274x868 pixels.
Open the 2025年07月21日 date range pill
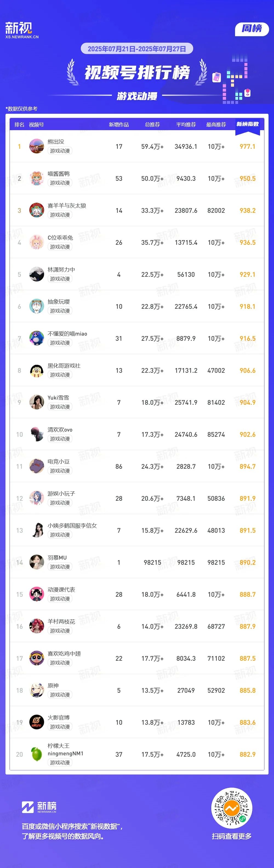coord(137,49)
